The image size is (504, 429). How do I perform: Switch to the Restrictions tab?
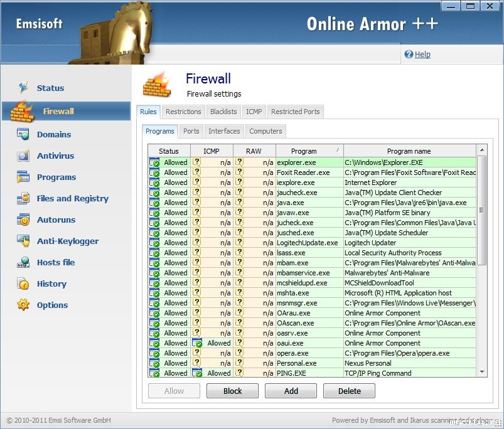(183, 112)
